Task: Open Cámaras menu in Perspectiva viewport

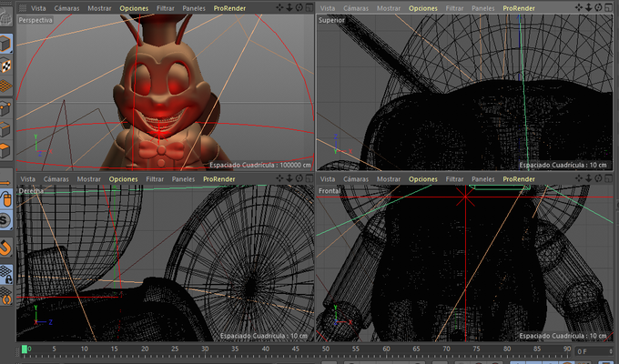Action: pos(66,8)
